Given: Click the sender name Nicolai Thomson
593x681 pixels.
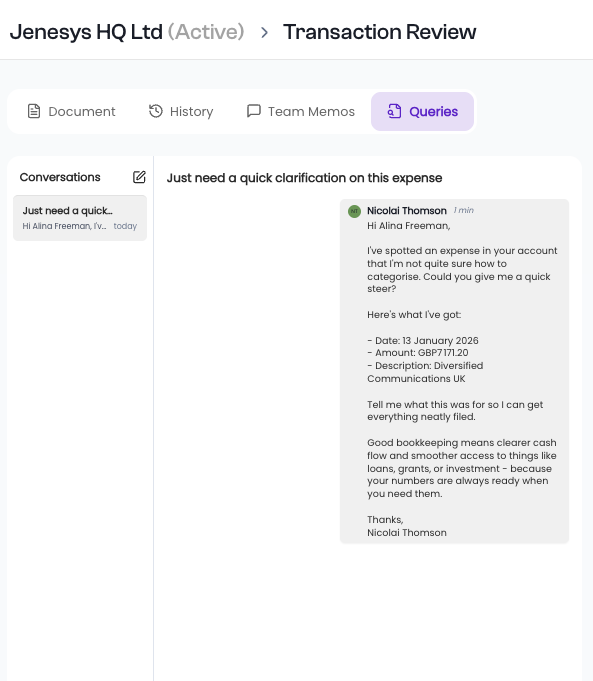Looking at the screenshot, I should tap(407, 211).
